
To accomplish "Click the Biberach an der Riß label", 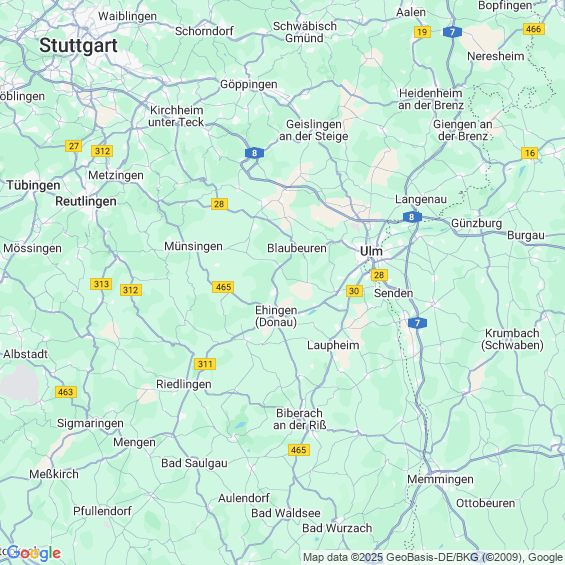I will 299,419.
